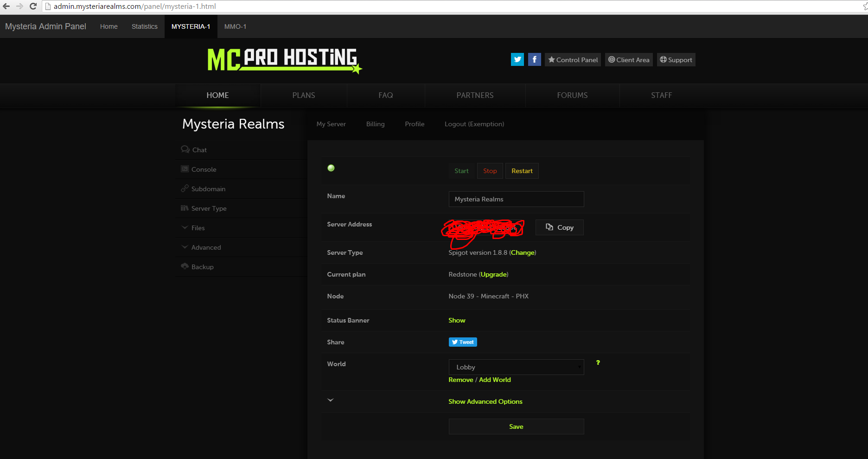Copy the server address
Screen dimensions: 868x459
tap(559, 227)
